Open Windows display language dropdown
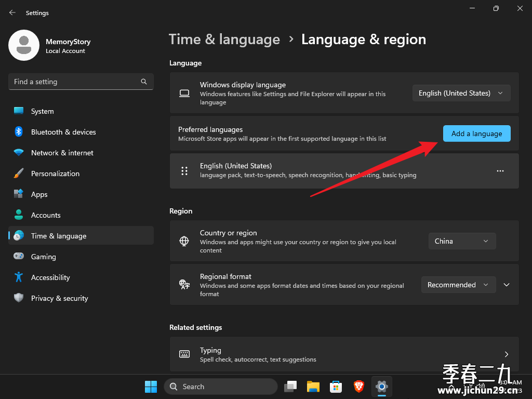532x399 pixels. click(461, 93)
